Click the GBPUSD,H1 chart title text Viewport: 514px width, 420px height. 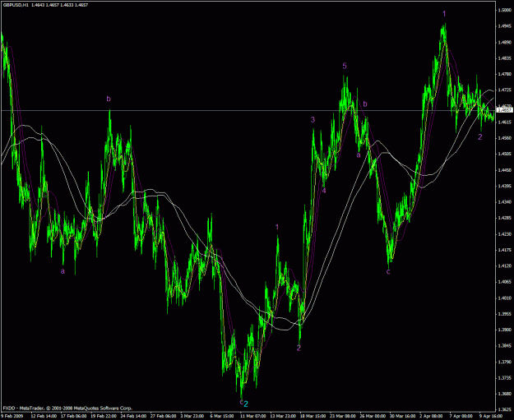16,5
